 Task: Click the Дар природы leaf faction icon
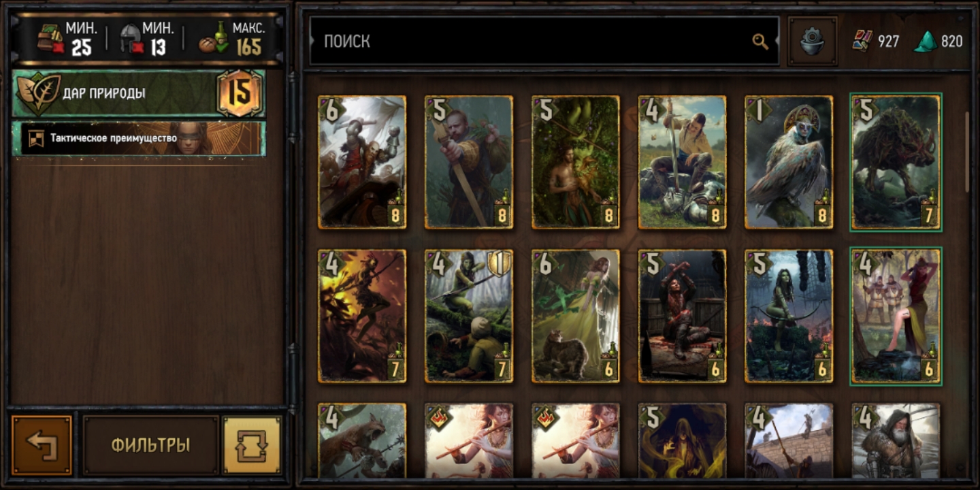click(39, 93)
